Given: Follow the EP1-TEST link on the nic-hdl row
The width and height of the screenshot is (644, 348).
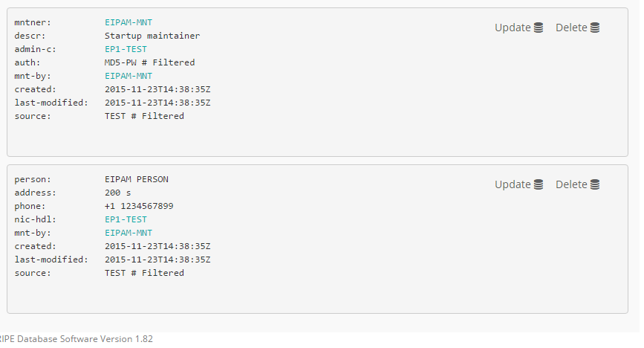Looking at the screenshot, I should pyautogui.click(x=126, y=219).
